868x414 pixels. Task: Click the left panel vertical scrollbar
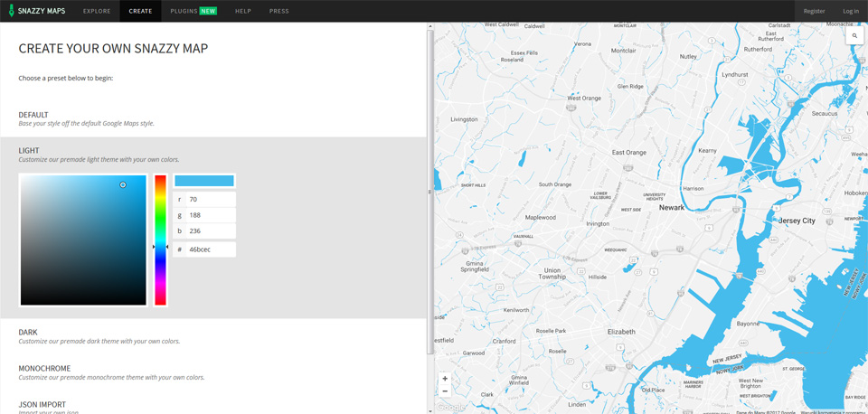(430, 191)
